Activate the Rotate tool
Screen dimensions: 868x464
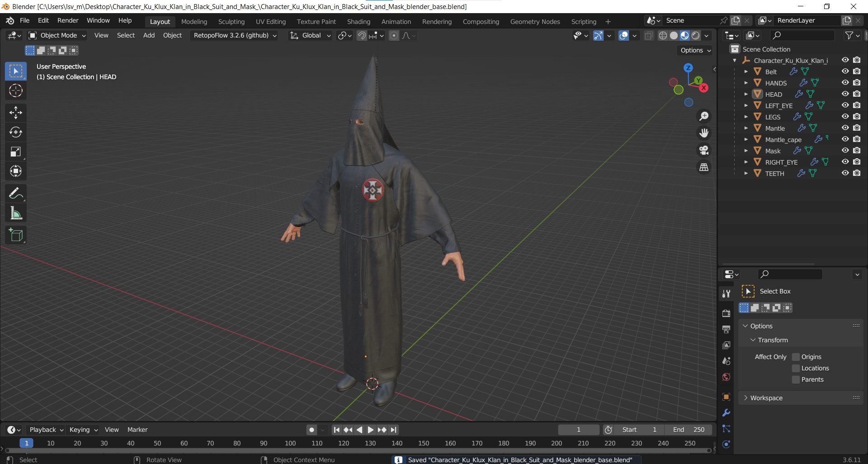[16, 132]
